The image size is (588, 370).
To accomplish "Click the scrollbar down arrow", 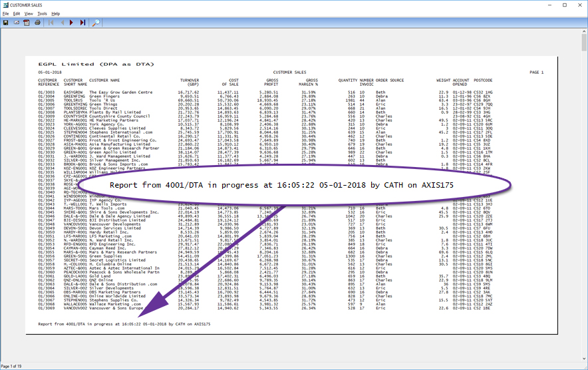I will (x=584, y=359).
